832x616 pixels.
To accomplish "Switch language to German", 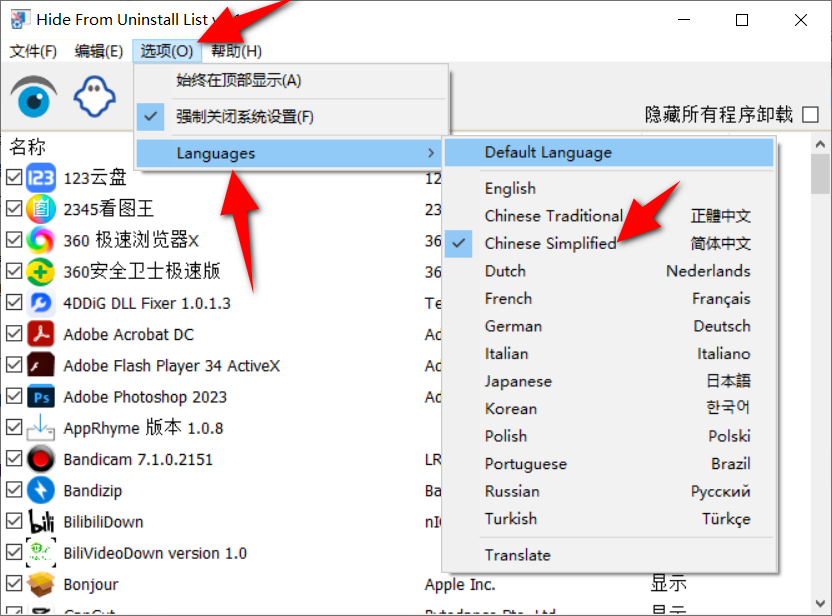I will (609, 326).
